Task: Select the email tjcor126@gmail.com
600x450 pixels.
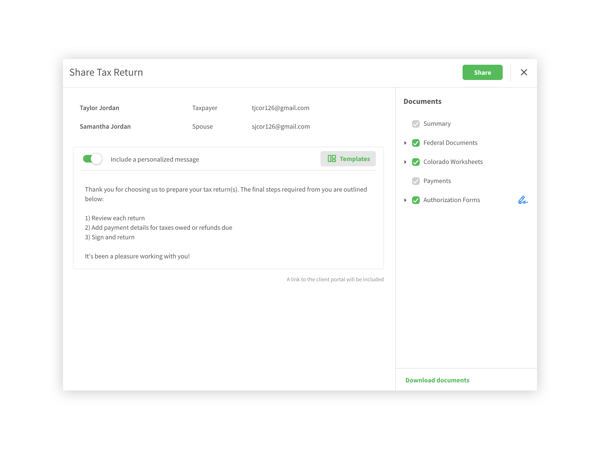Action: (x=280, y=108)
